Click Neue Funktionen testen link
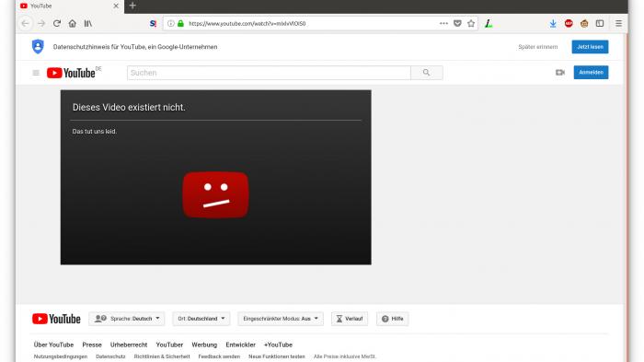 tap(276, 356)
